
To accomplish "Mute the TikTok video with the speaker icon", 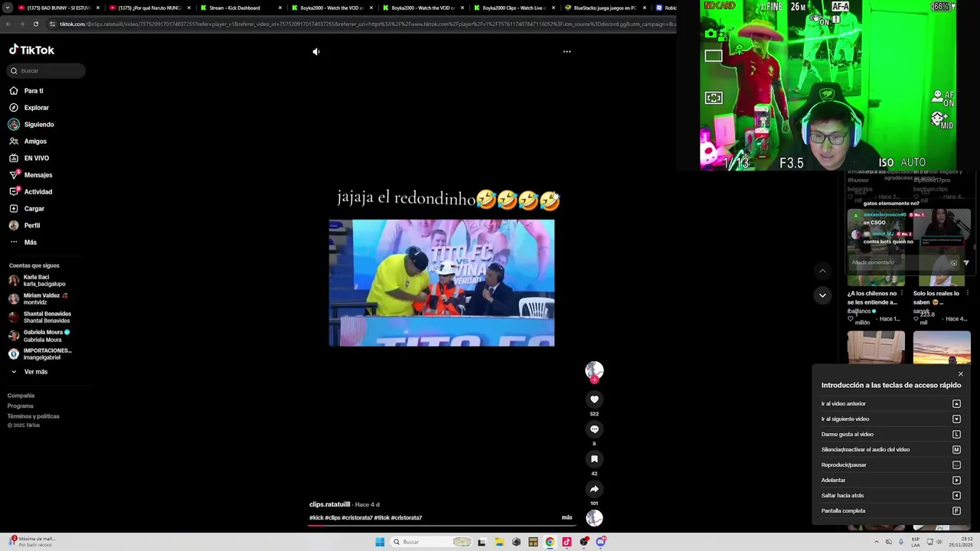I will [316, 51].
